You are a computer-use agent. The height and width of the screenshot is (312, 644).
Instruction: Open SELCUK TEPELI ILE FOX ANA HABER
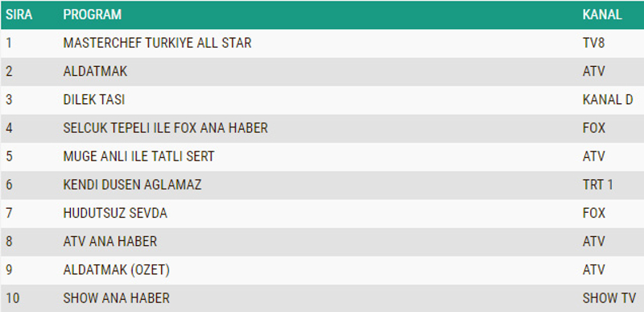[x=166, y=128]
